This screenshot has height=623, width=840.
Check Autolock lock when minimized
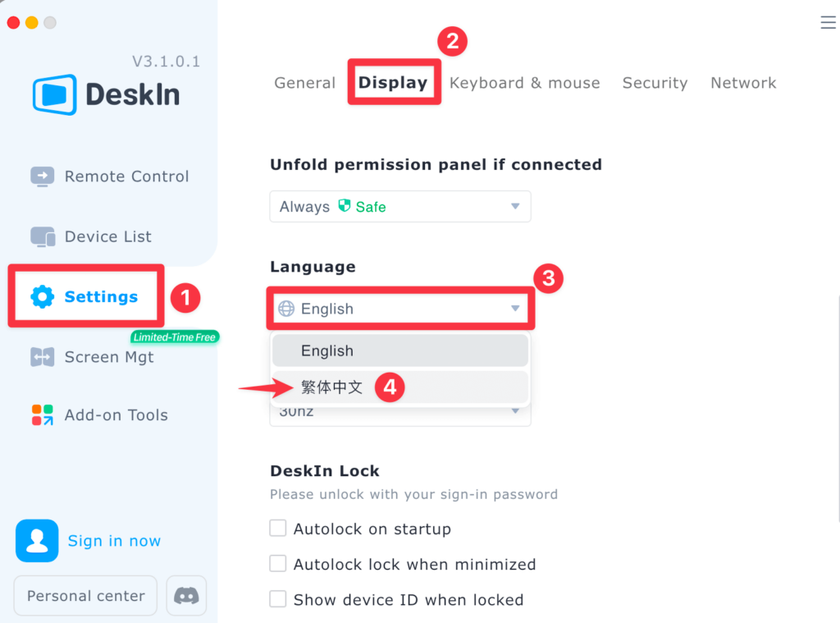278,563
